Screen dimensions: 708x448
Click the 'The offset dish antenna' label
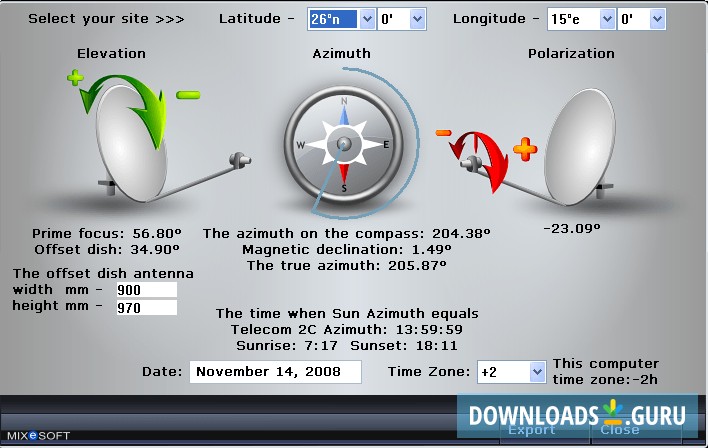tap(103, 274)
